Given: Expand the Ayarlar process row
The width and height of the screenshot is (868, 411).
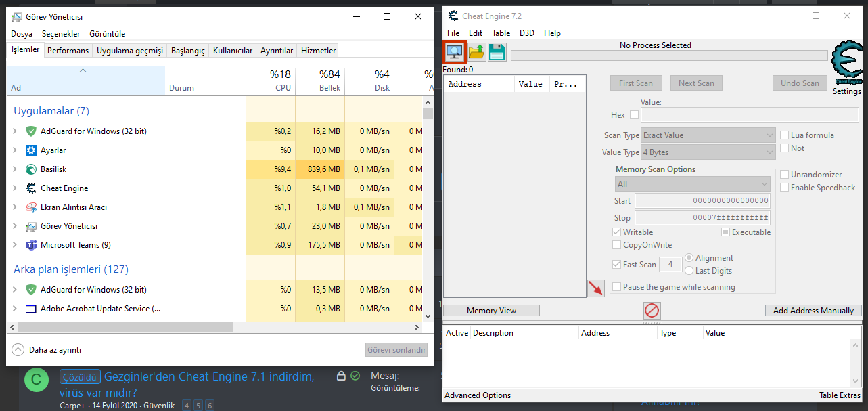Looking at the screenshot, I should (x=15, y=150).
